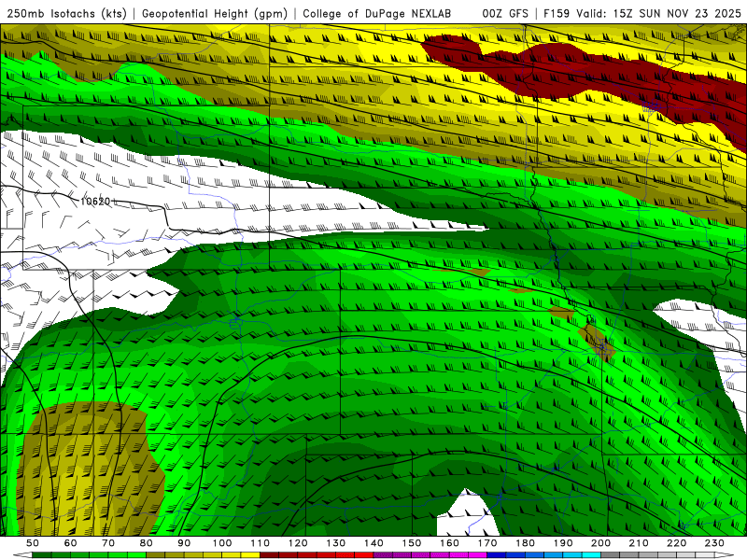Select the 170 value on the legend
The height and width of the screenshot is (560, 747).
coord(487,543)
